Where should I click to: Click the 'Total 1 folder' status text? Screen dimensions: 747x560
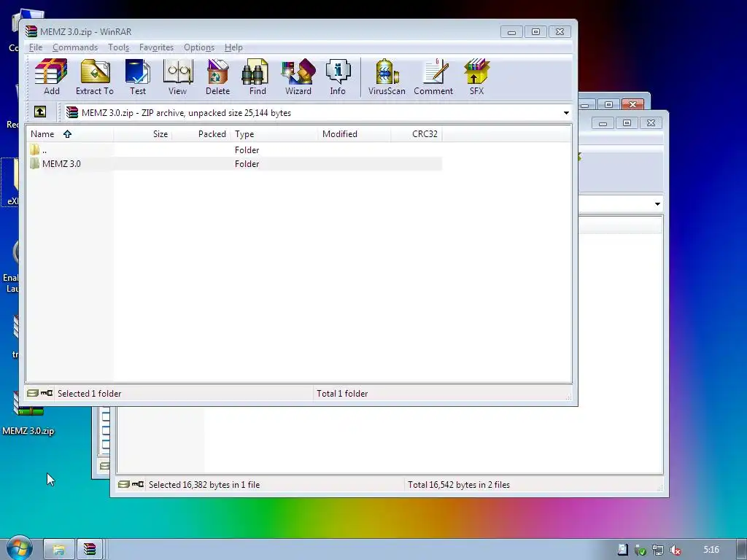click(x=342, y=393)
